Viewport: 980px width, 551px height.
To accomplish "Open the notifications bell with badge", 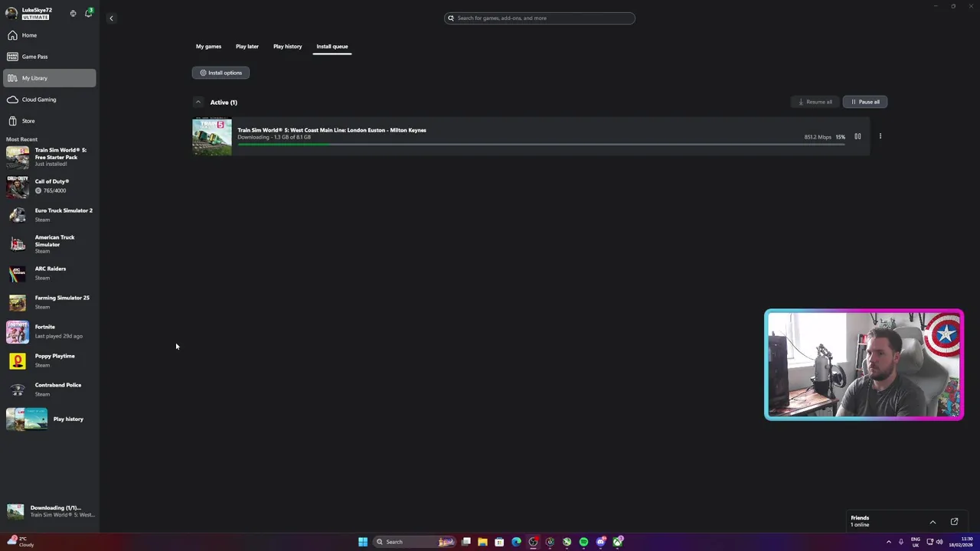I will pos(89,13).
